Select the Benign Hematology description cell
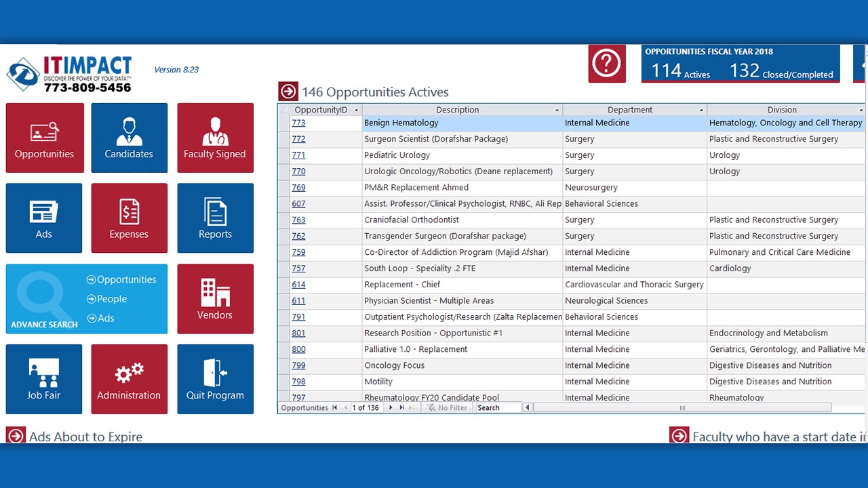868x488 pixels. tap(462, 123)
